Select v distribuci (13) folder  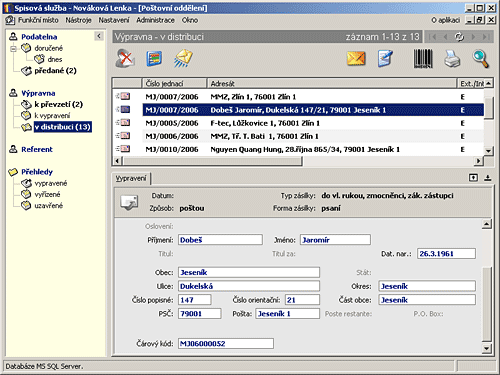62,127
